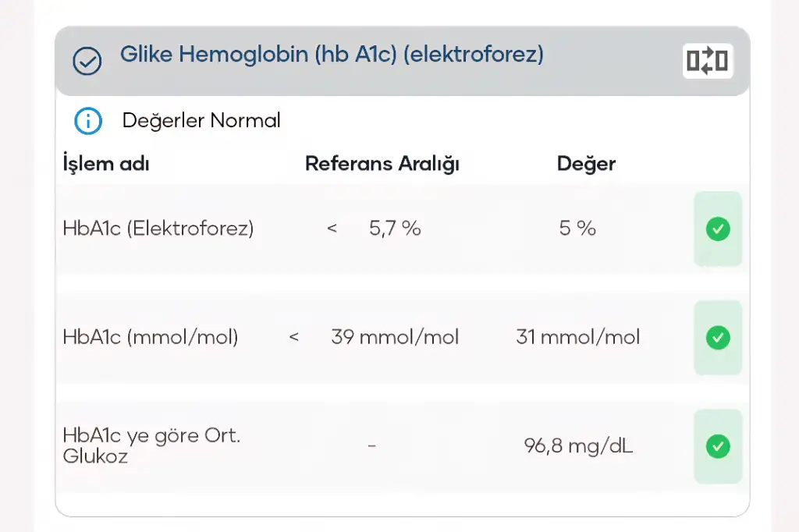The image size is (799, 532).
Task: Select the HbA1c (mmol/mol) test name
Action: pyautogui.click(x=151, y=337)
